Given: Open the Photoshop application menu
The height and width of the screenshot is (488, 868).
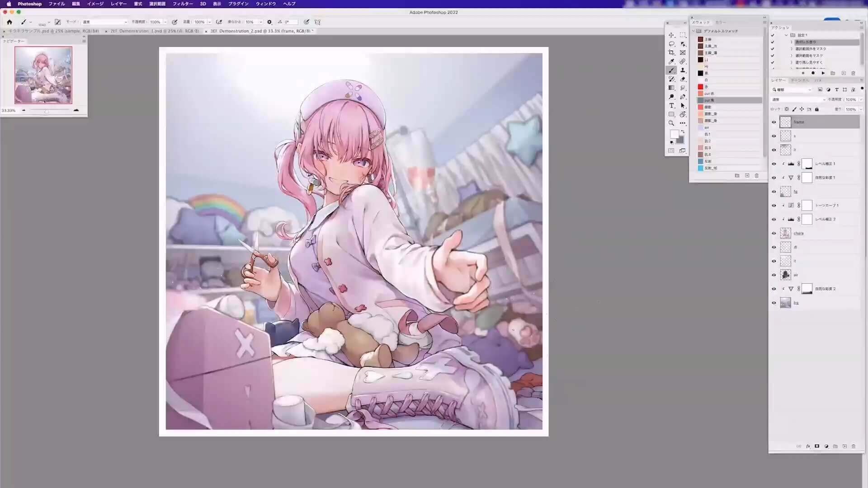Looking at the screenshot, I should (29, 4).
